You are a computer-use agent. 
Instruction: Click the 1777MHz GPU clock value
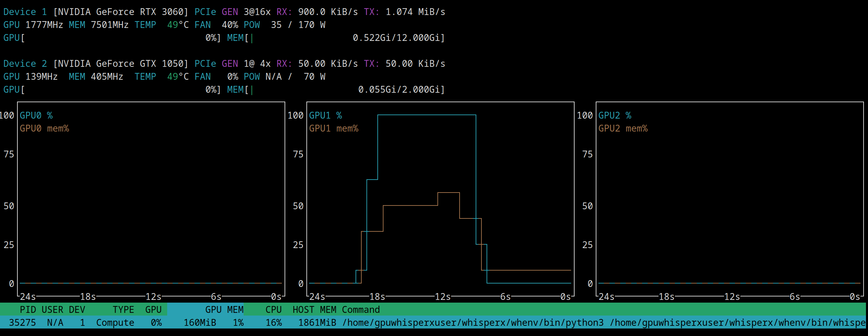point(44,25)
